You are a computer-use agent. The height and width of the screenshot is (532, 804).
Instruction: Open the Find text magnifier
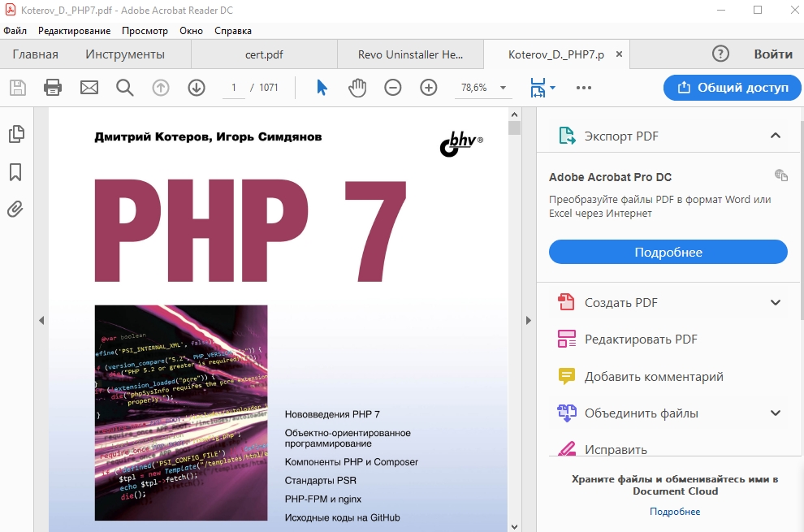[124, 88]
